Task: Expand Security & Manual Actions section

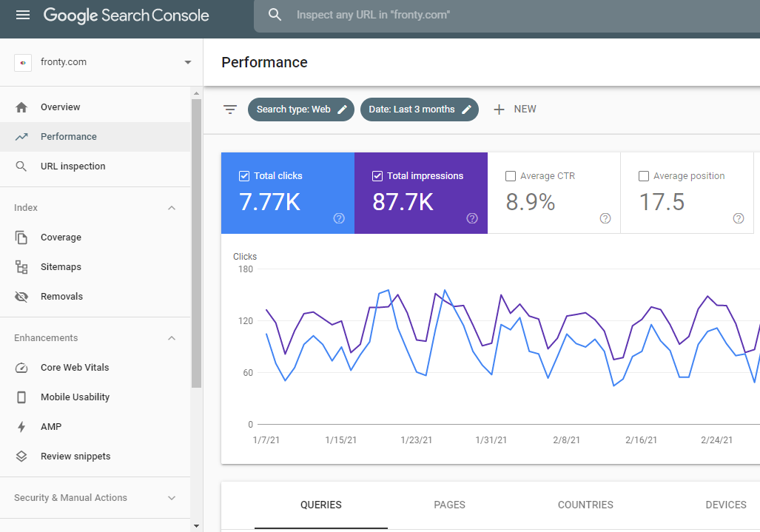Action: 172,498
